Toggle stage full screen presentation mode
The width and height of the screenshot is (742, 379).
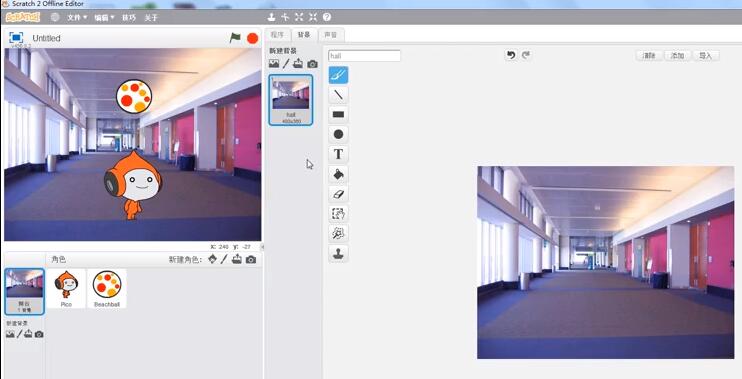pyautogui.click(x=16, y=37)
